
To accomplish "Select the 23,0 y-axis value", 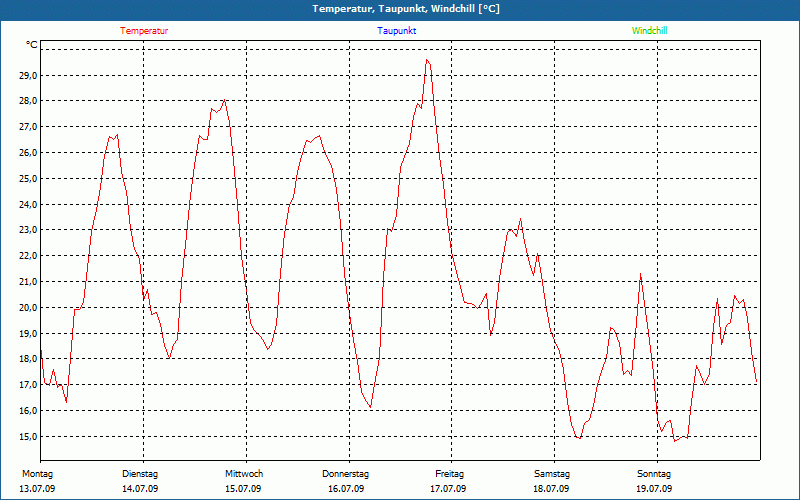I will [x=27, y=230].
